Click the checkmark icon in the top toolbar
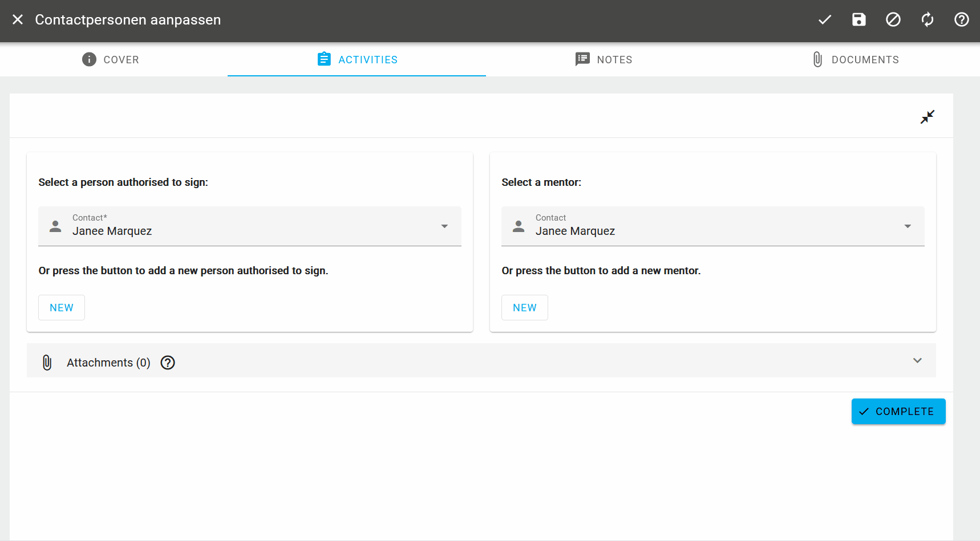This screenshot has width=980, height=541. [x=824, y=19]
